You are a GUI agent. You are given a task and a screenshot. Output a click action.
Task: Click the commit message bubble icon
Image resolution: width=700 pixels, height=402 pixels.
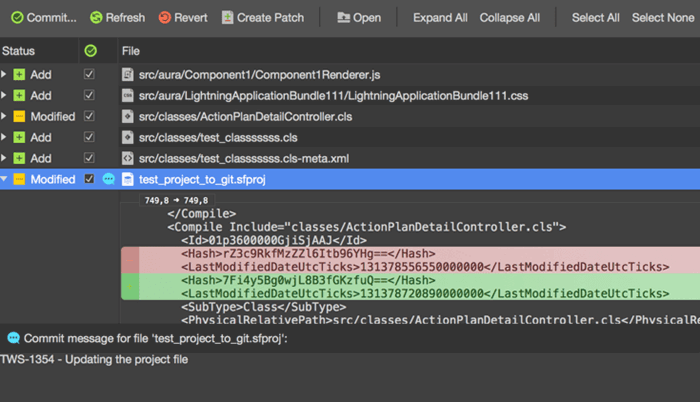click(x=14, y=339)
